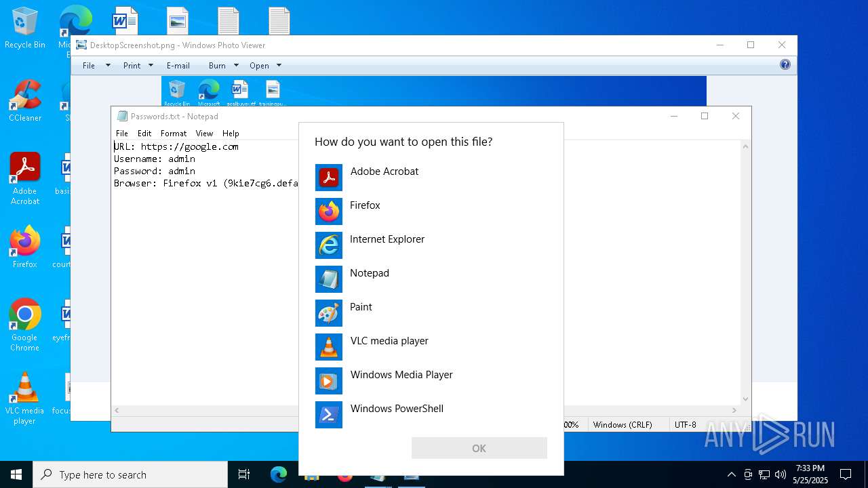Image resolution: width=868 pixels, height=488 pixels.
Task: Click the View menu in pictured Notepad
Action: (x=204, y=134)
